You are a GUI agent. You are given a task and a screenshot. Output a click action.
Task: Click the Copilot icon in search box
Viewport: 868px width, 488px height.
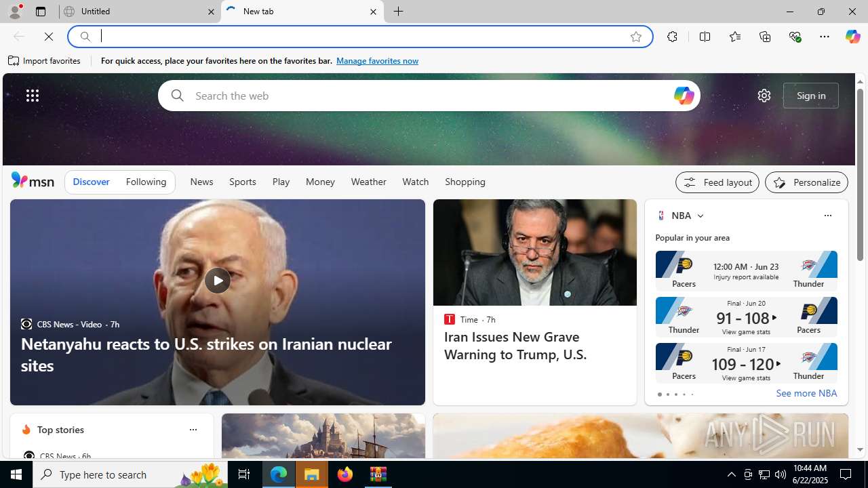pos(684,96)
